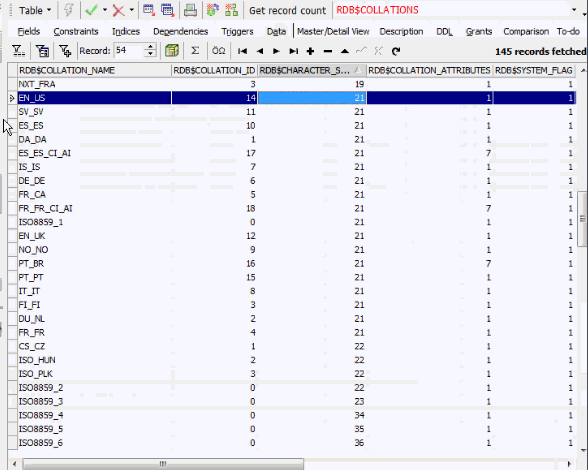The width and height of the screenshot is (588, 470).
Task: Increment the Record number spinner
Action: click(150, 47)
